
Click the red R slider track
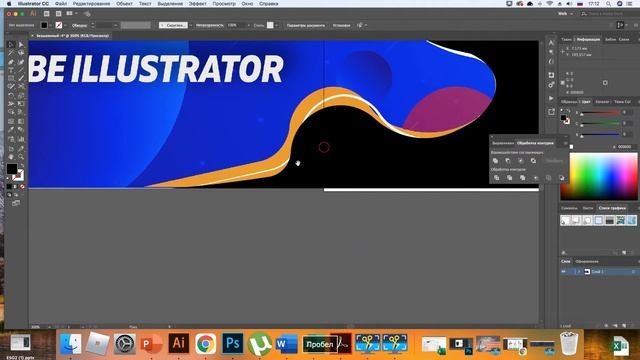coord(600,113)
